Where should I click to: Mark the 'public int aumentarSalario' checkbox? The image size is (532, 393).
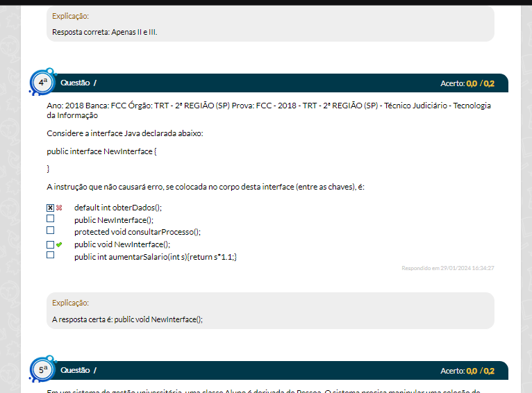[x=50, y=255]
